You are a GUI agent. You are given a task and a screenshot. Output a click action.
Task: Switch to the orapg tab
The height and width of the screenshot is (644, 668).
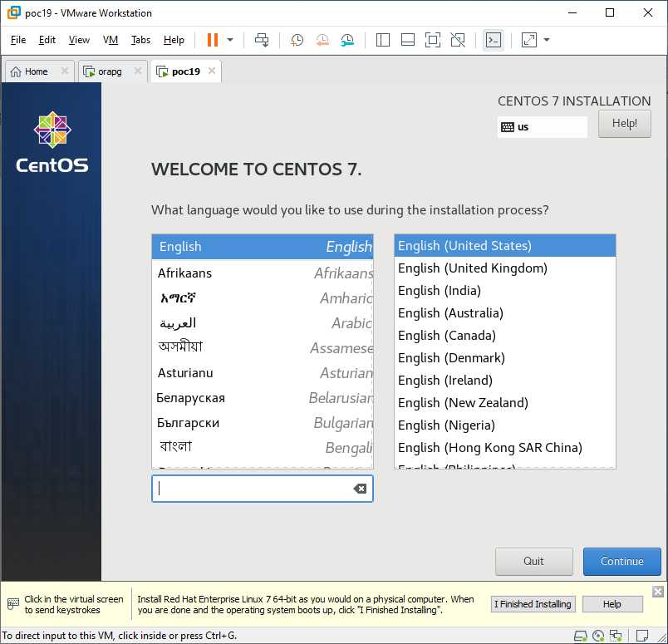coord(109,71)
